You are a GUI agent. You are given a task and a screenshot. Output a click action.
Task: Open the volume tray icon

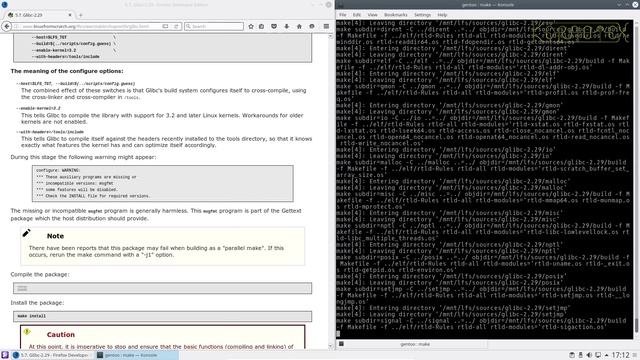coord(589,355)
